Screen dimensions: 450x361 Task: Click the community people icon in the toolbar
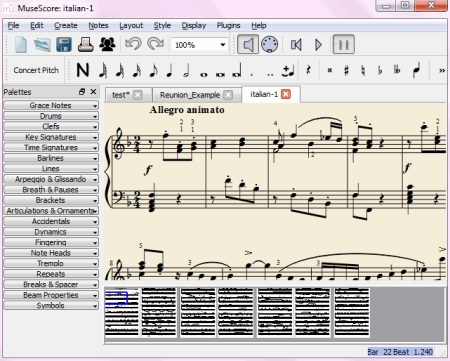[x=107, y=44]
